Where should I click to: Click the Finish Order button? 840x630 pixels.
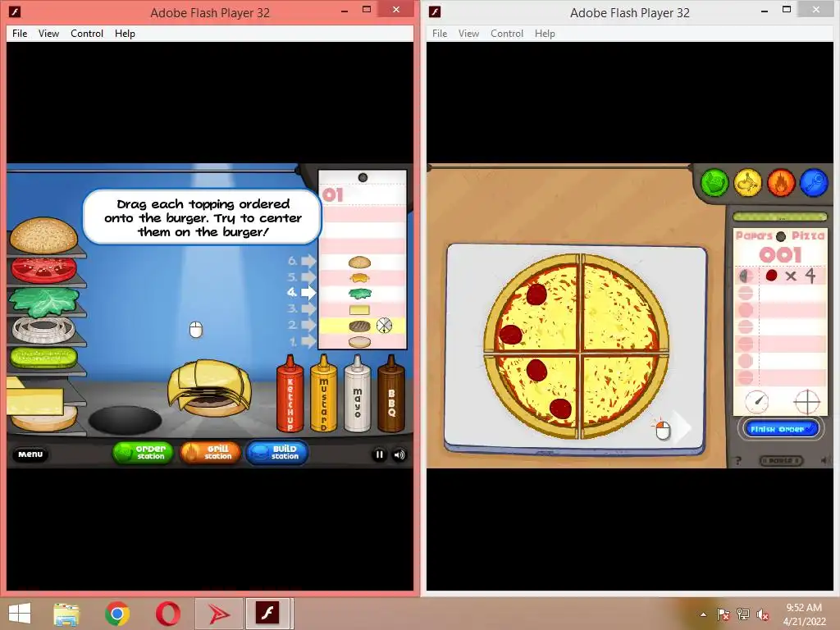pyautogui.click(x=779, y=429)
